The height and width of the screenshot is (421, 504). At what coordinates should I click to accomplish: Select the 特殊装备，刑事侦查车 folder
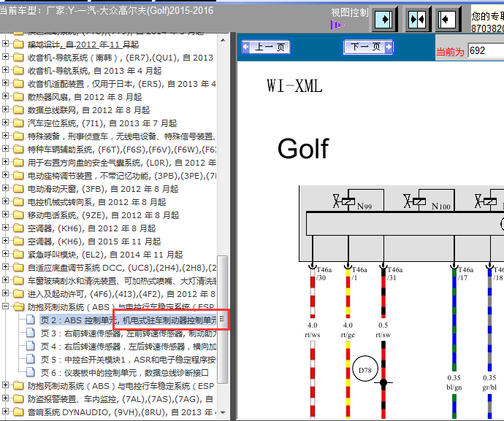(x=121, y=136)
